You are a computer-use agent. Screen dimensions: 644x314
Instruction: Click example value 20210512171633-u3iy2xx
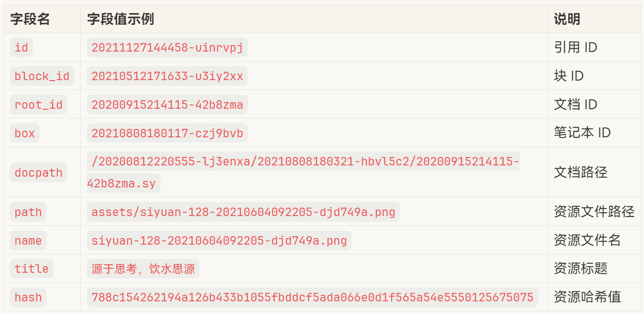pyautogui.click(x=167, y=76)
